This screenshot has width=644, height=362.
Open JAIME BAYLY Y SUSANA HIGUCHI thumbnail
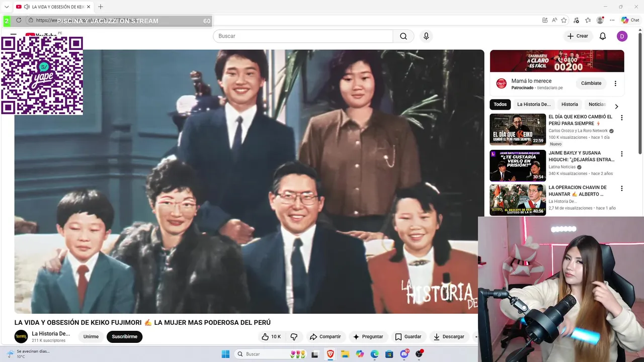pyautogui.click(x=518, y=165)
